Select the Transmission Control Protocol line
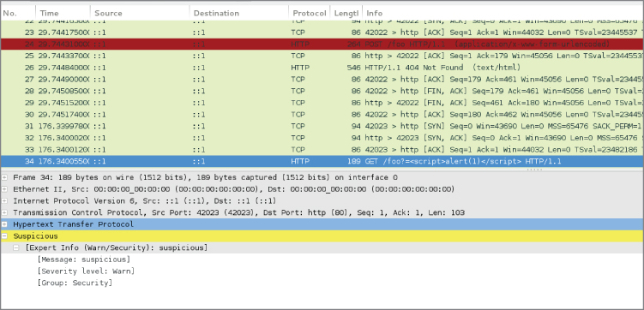Screen dimensions: 644x310 tap(322, 213)
